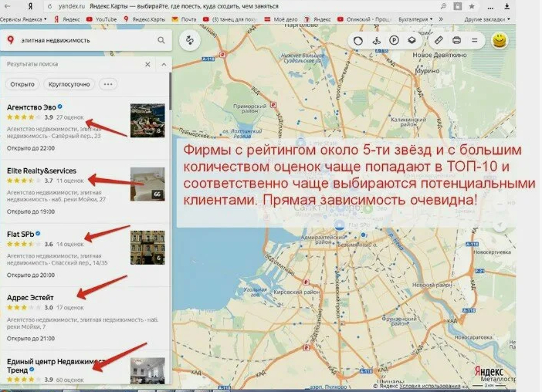Enable the "Открыто" filter

point(22,84)
